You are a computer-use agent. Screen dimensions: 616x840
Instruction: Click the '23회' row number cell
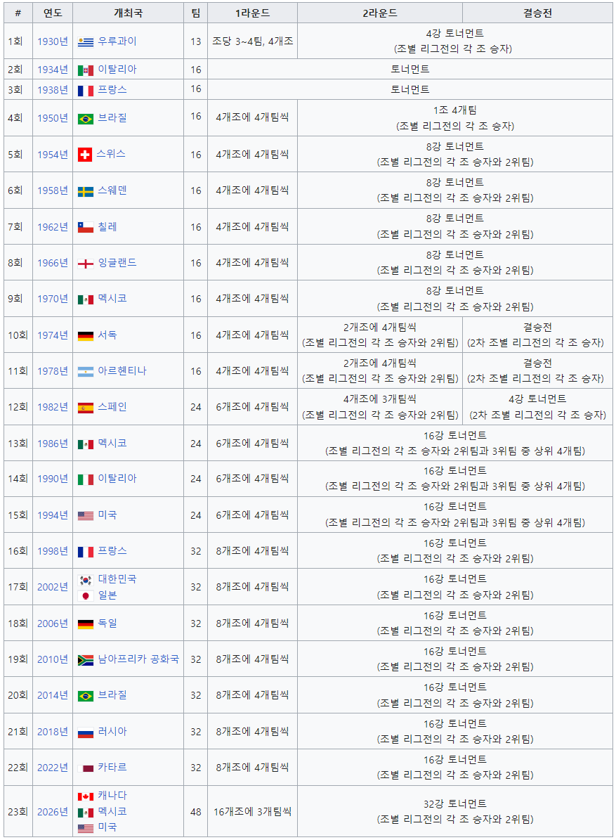click(x=18, y=812)
